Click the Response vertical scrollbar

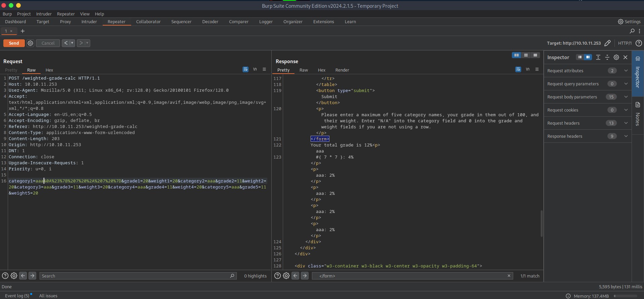point(541,223)
